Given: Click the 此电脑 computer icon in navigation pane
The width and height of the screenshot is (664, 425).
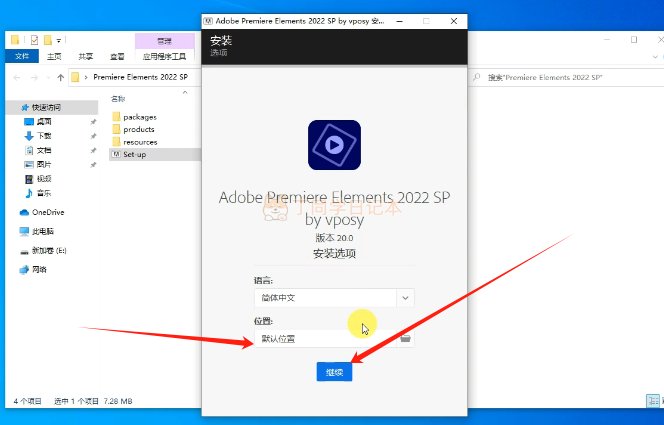Looking at the screenshot, I should 24,232.
